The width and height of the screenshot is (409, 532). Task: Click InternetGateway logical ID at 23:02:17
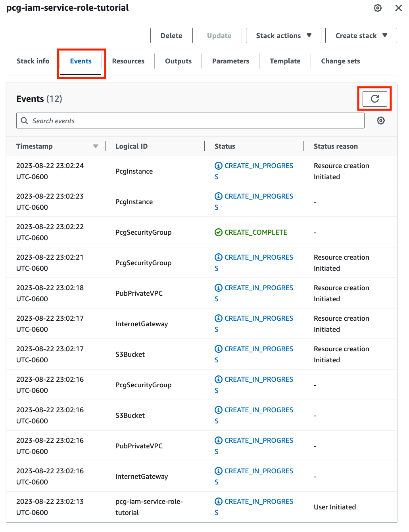[142, 324]
